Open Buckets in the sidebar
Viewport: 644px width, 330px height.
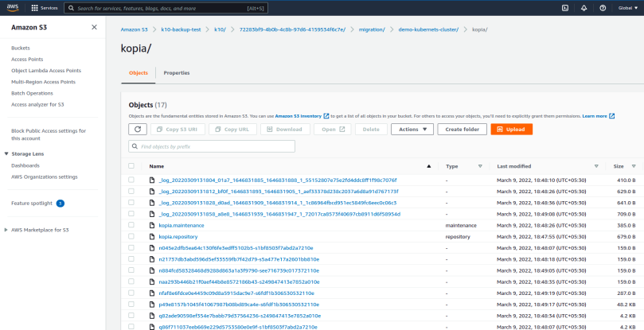21,48
